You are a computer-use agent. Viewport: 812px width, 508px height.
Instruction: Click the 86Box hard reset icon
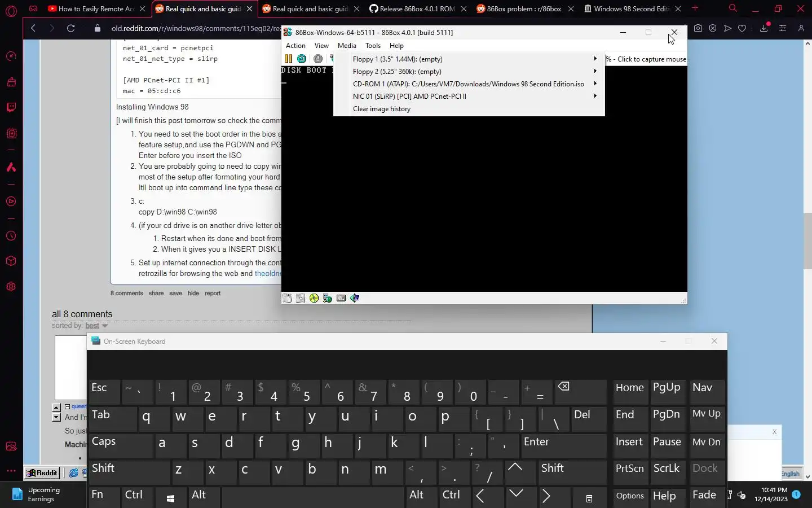302,59
